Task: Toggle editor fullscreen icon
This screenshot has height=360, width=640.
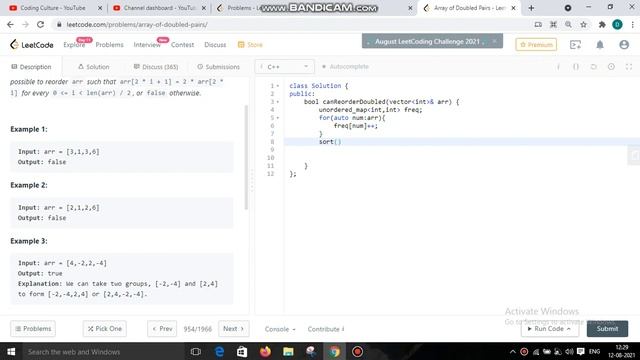Action: pyautogui.click(x=629, y=67)
